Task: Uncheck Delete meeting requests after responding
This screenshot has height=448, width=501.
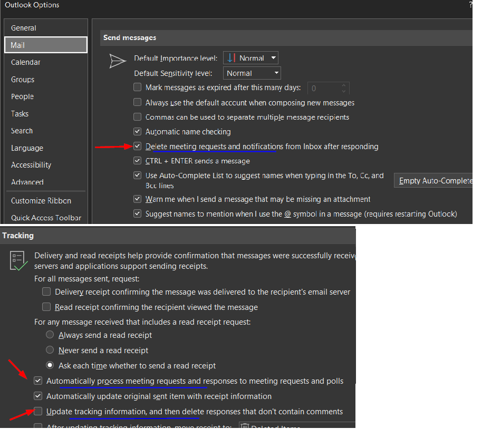Action: pos(138,146)
